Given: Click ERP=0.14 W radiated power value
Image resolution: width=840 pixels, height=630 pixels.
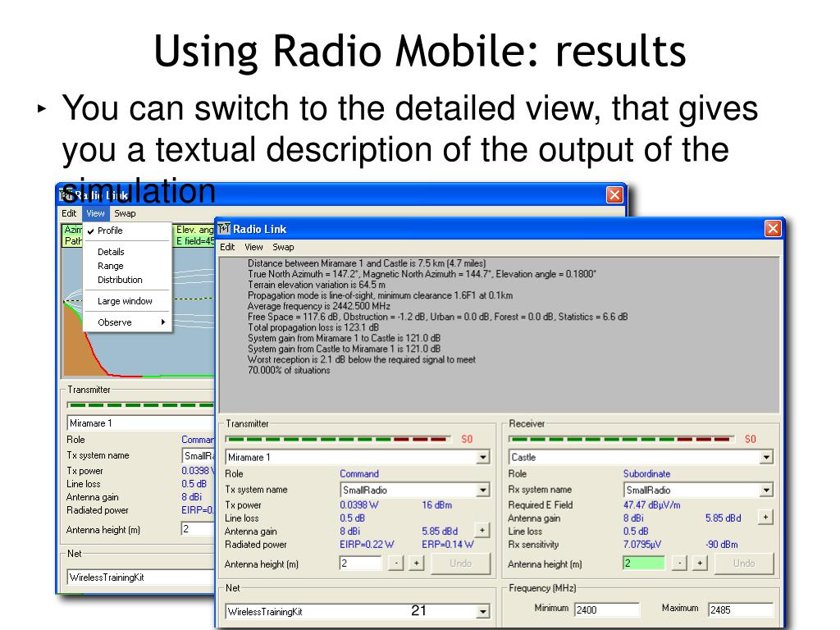Looking at the screenshot, I should pos(447,545).
